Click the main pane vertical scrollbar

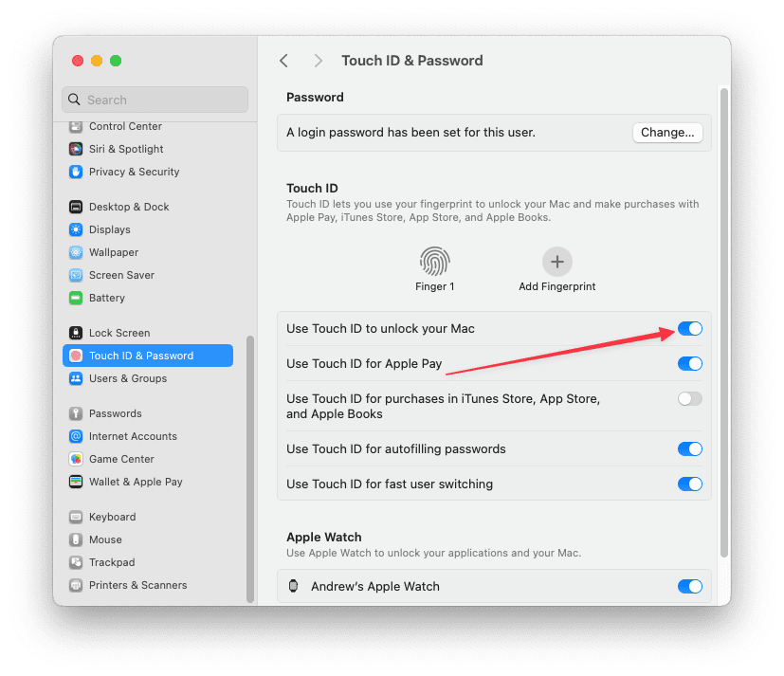click(723, 322)
